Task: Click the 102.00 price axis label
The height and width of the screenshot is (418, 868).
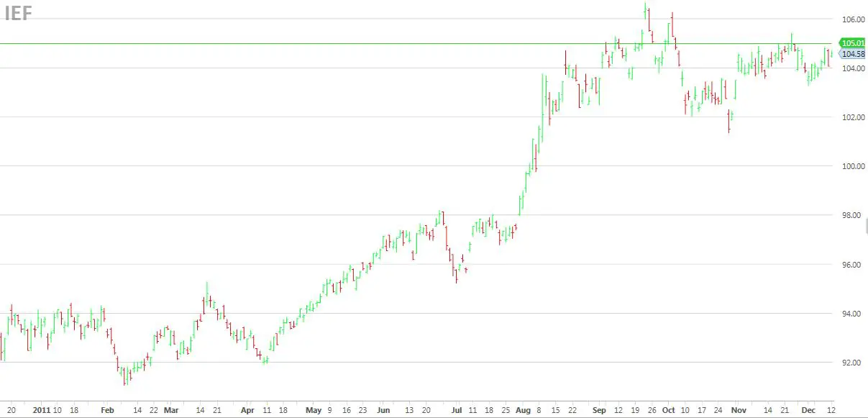Action: (852, 117)
